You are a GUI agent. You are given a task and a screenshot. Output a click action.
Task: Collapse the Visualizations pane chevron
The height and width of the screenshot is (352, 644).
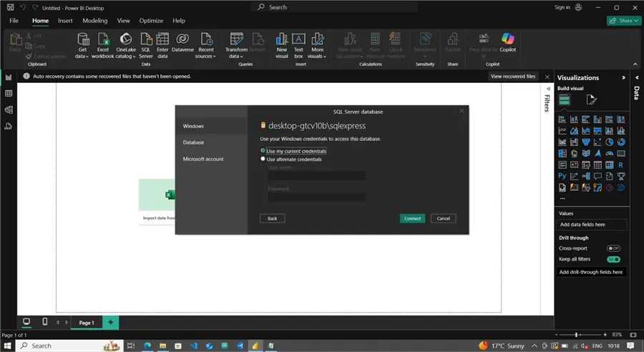(x=623, y=78)
